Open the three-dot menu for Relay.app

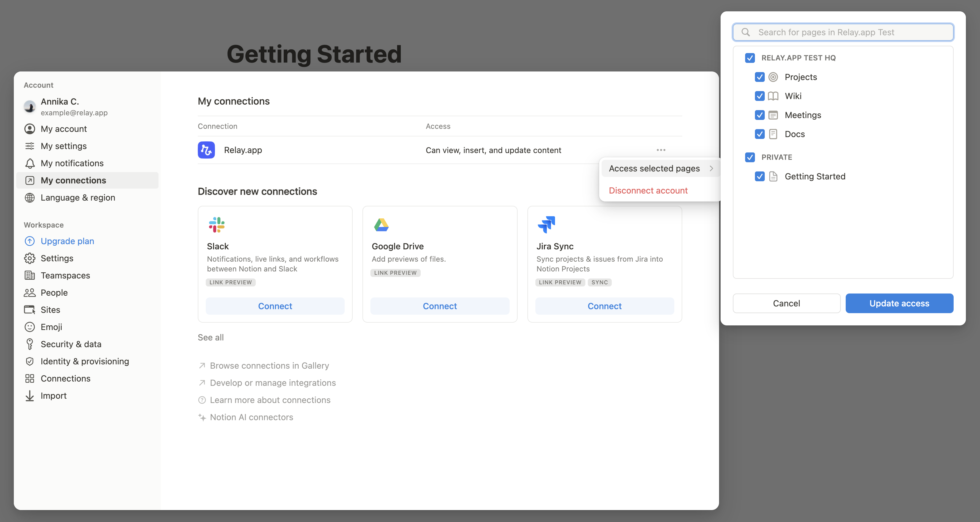coord(660,150)
